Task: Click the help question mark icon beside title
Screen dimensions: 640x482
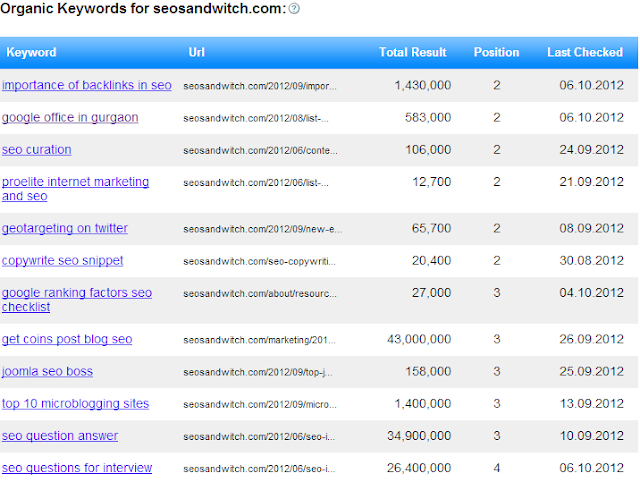Action: (x=294, y=9)
